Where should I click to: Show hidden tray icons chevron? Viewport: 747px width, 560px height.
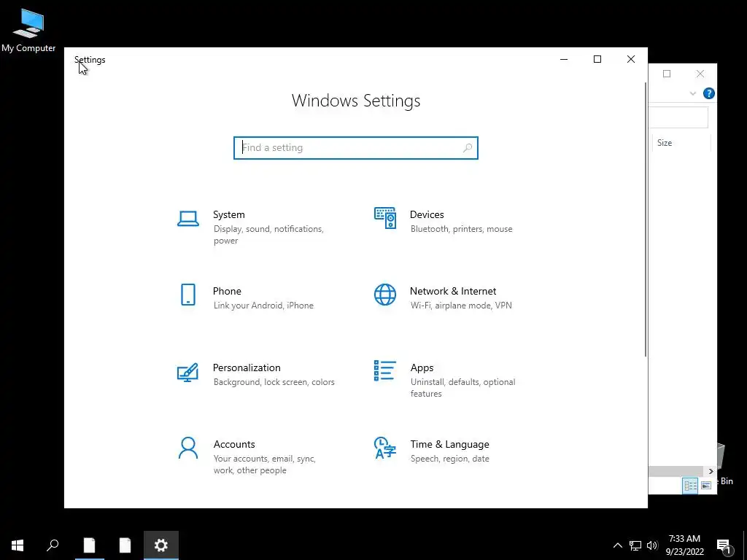click(617, 545)
